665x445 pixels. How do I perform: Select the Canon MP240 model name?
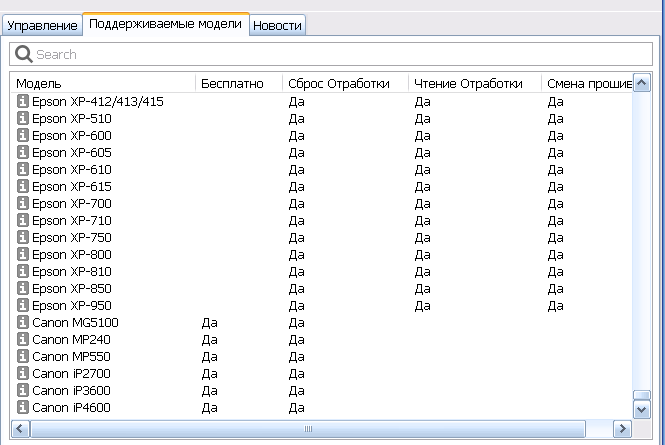coord(71,339)
